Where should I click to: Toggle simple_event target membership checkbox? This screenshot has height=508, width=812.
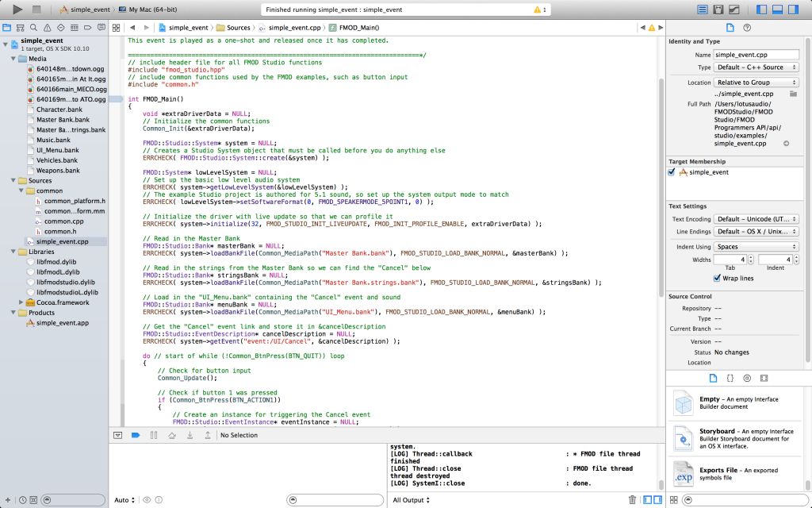tap(672, 171)
